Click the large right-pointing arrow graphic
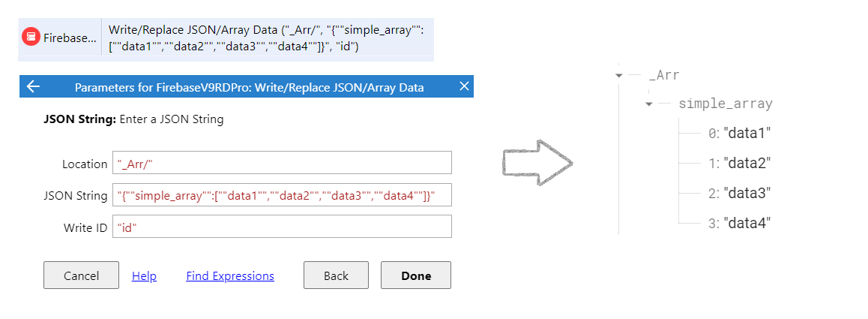The height and width of the screenshot is (319, 868). pos(537,162)
